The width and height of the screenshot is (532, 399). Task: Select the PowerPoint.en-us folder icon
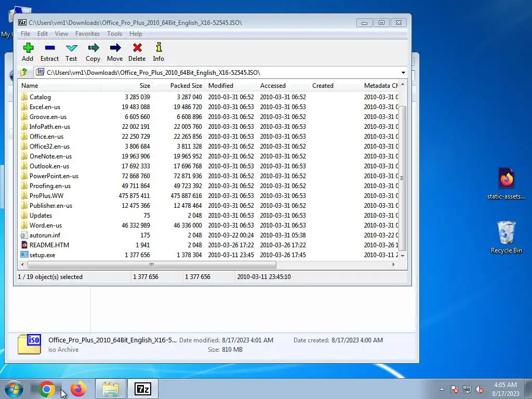pyautogui.click(x=24, y=176)
